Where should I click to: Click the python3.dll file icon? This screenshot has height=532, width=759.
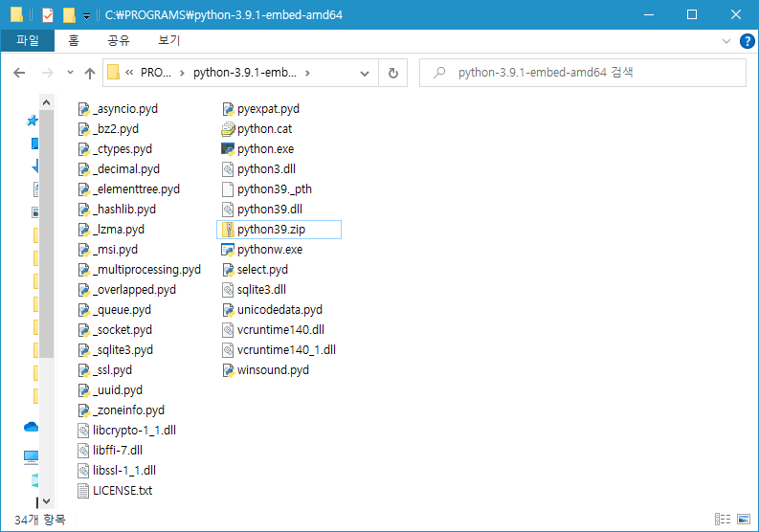[x=228, y=169]
